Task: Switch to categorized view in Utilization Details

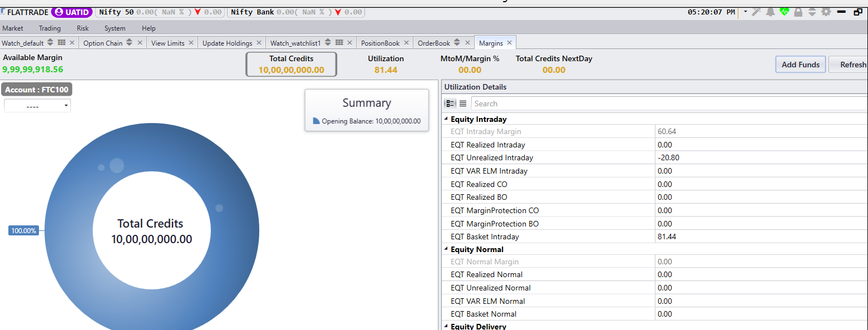Action: click(450, 104)
